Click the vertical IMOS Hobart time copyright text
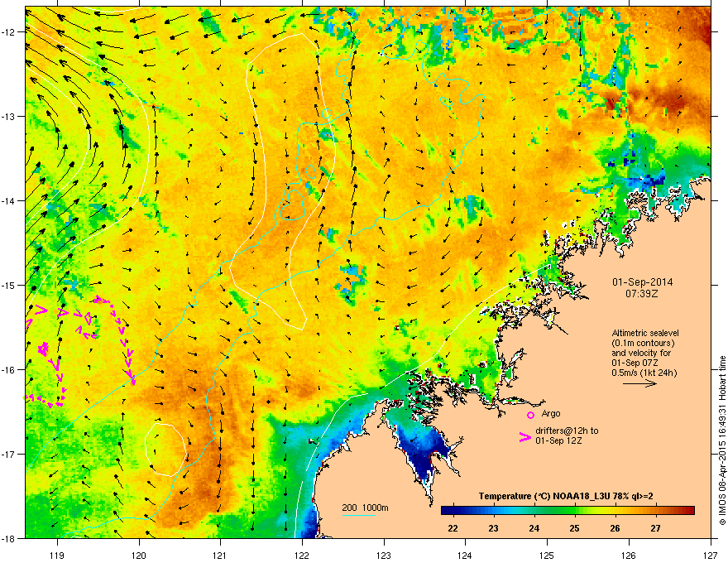Viewport: 728px width, 563px height. pos(722,440)
